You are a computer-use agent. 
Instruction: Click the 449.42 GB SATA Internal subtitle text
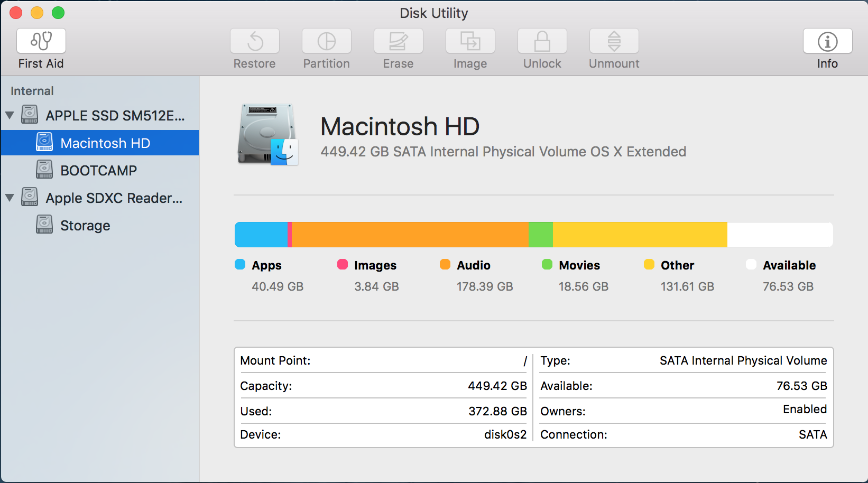point(503,152)
